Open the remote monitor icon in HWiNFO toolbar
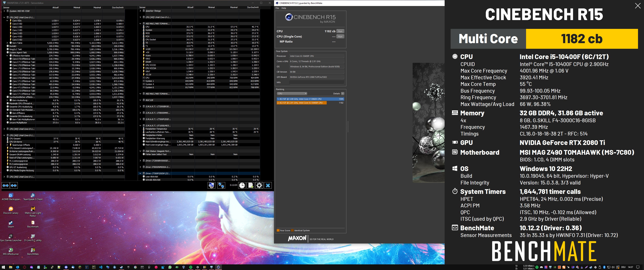The image size is (644, 270). [212, 185]
